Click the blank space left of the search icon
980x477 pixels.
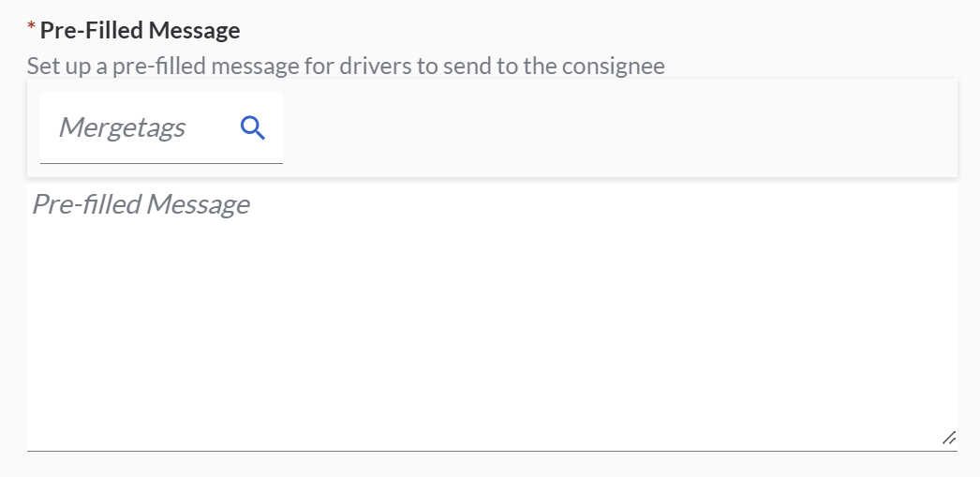coord(211,127)
